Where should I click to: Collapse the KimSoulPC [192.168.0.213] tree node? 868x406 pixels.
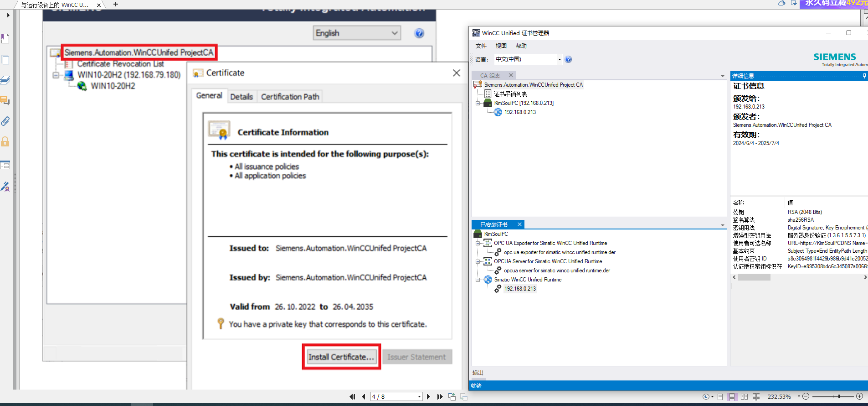pos(478,103)
